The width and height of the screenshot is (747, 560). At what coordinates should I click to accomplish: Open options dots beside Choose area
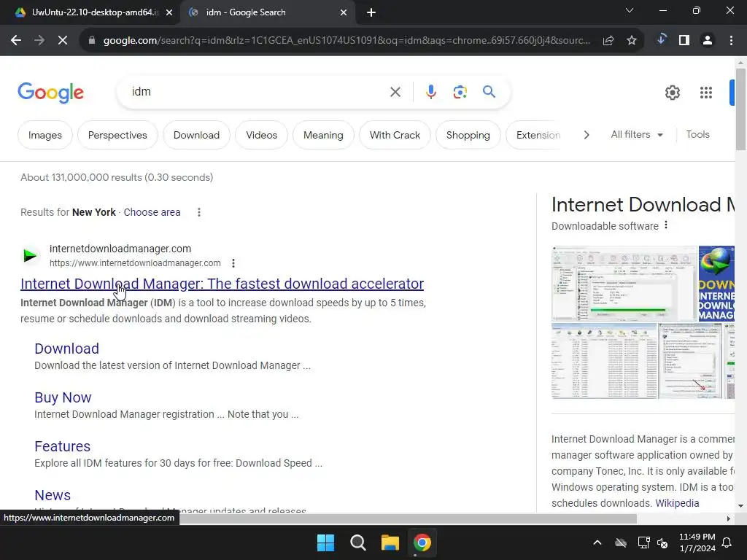pos(199,212)
